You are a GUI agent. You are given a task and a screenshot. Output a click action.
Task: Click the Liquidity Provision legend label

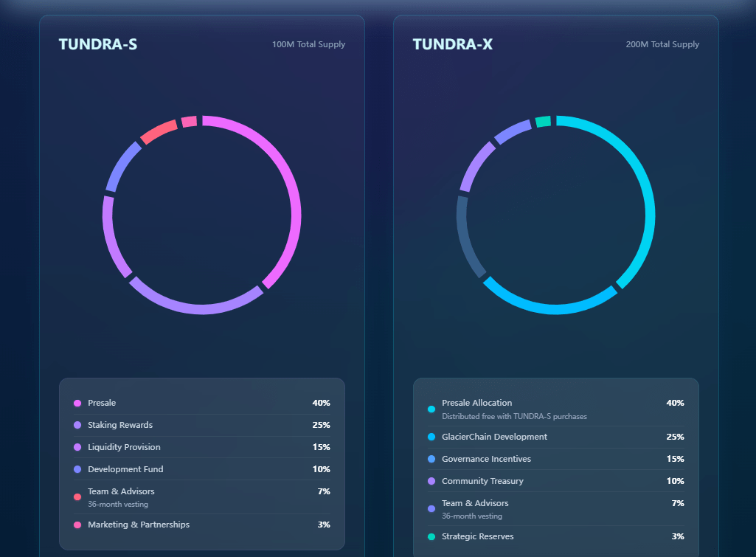tap(124, 447)
